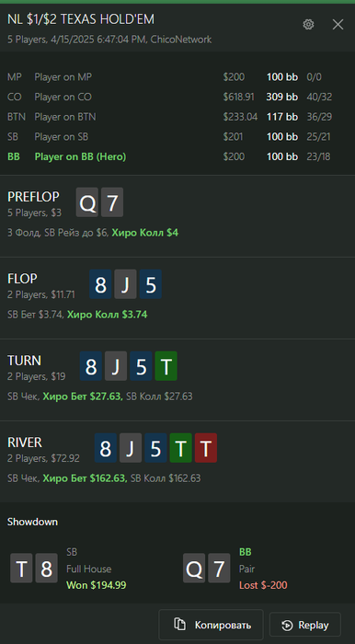
Task: Click Хиро Бет $162.63 river action
Action: coord(85,478)
